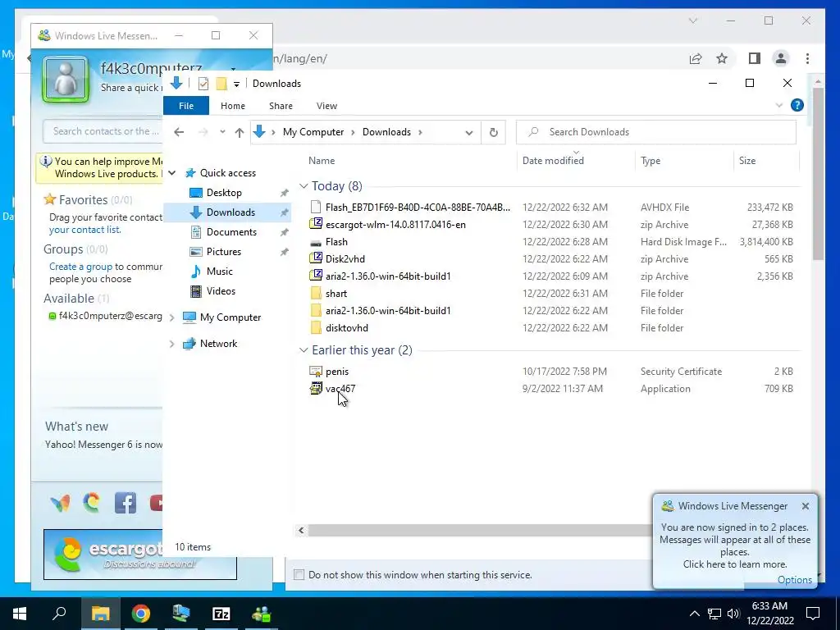The image size is (840, 630).
Task: Open the Flash AVHDX file
Action: 418,208
